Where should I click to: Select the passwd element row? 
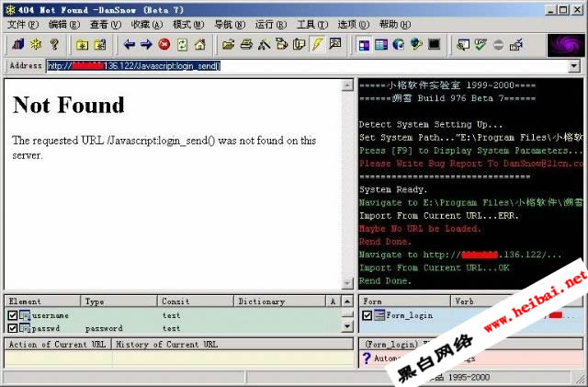(x=174, y=328)
